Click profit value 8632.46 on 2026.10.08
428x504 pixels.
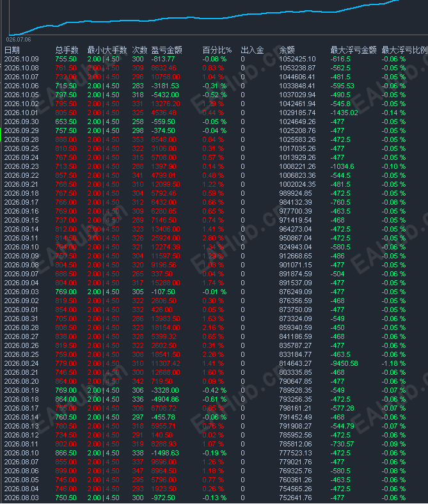tap(164, 68)
